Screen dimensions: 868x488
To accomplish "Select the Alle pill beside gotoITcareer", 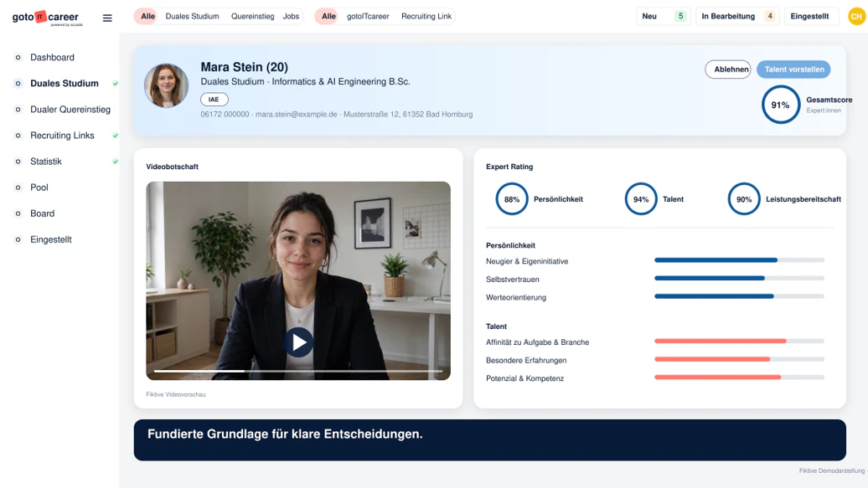I will 328,16.
